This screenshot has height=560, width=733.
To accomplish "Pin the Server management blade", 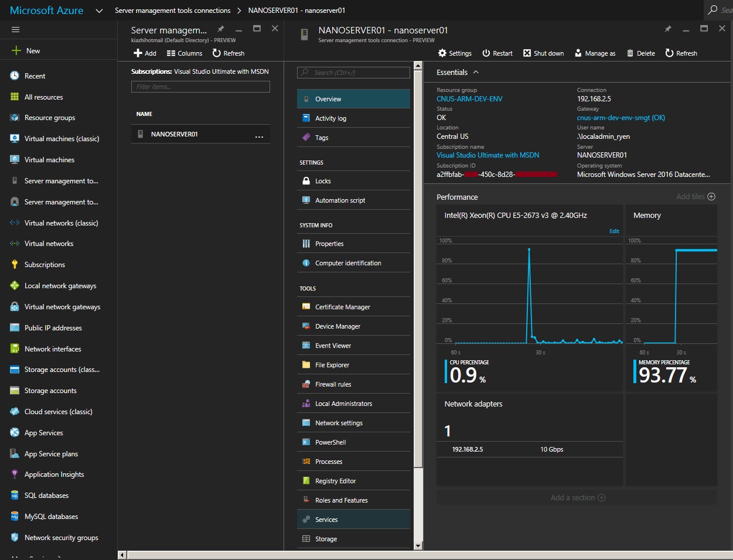I will pos(221,28).
